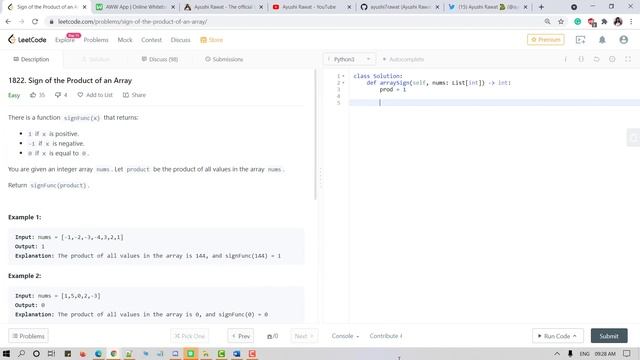Open Windows taskbar search
The image size is (640, 360).
pyautogui.click(x=21, y=353)
